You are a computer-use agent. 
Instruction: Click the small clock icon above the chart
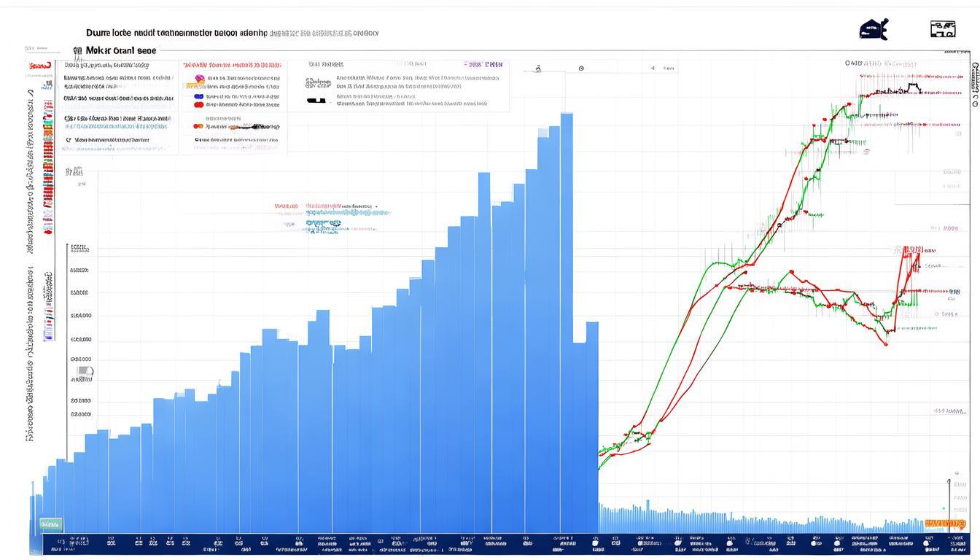pyautogui.click(x=581, y=69)
